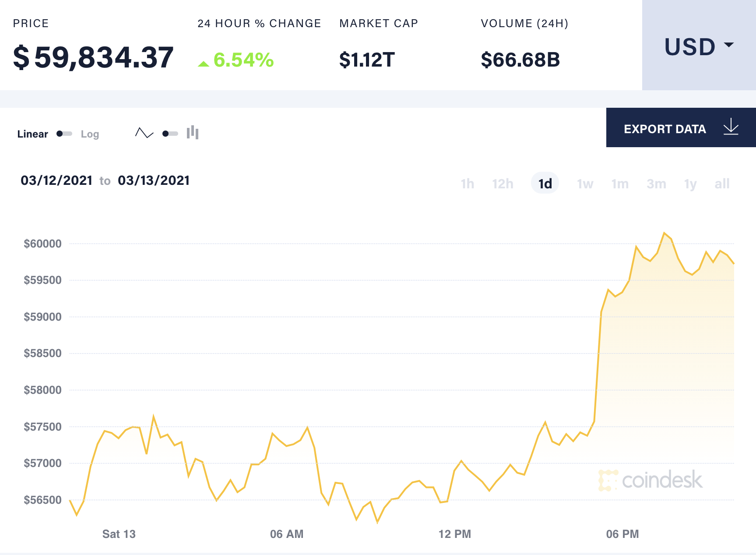The width and height of the screenshot is (756, 555).
Task: Click the USD dropdown caret
Action: 729,44
